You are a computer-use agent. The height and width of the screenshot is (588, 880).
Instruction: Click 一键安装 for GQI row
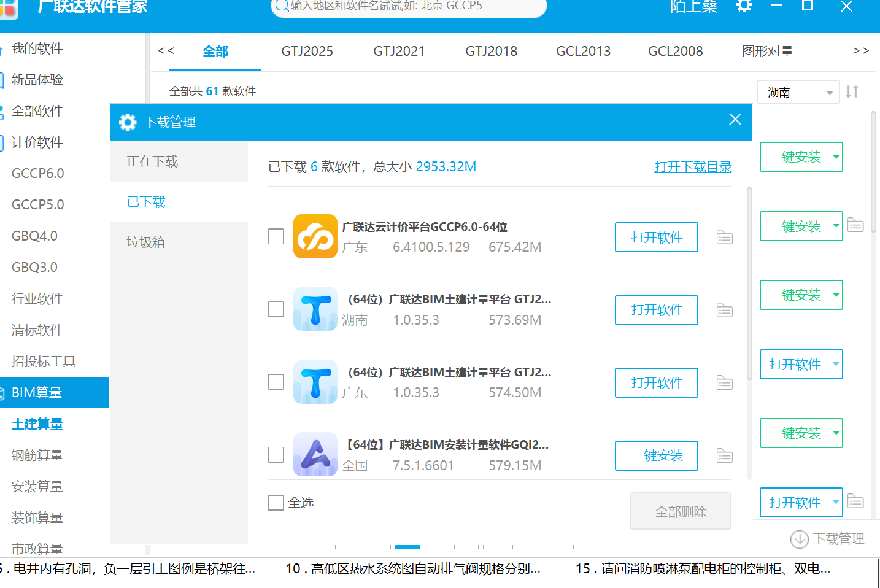click(x=657, y=455)
